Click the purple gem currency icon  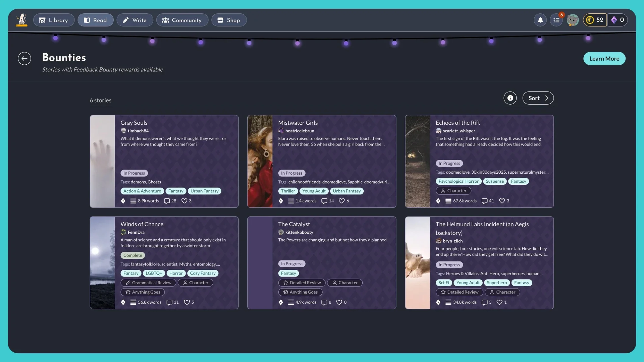(615, 20)
